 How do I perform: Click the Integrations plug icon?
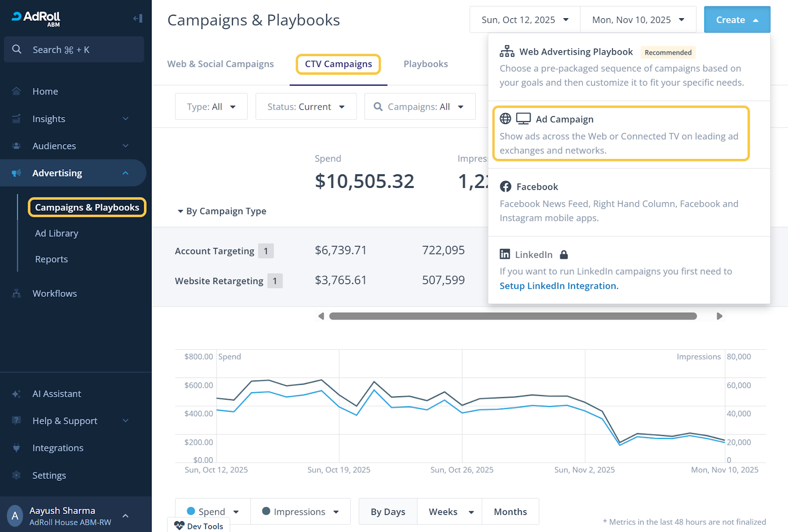[x=17, y=448]
